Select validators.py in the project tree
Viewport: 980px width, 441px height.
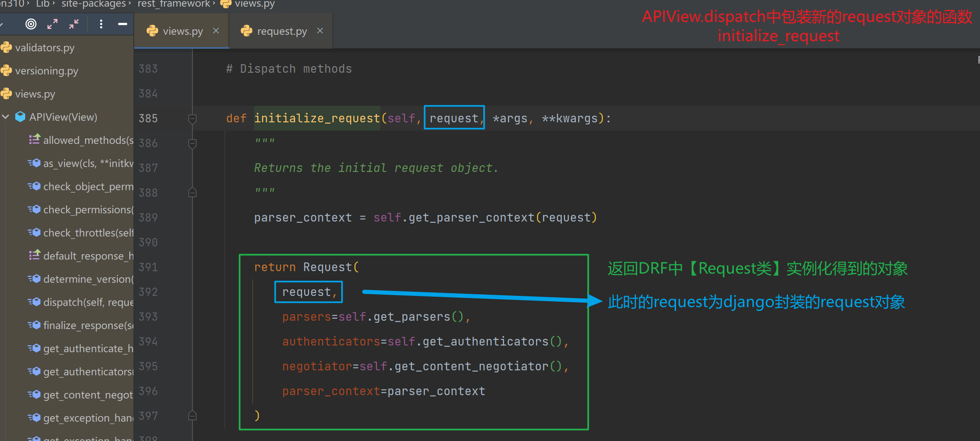tap(45, 48)
